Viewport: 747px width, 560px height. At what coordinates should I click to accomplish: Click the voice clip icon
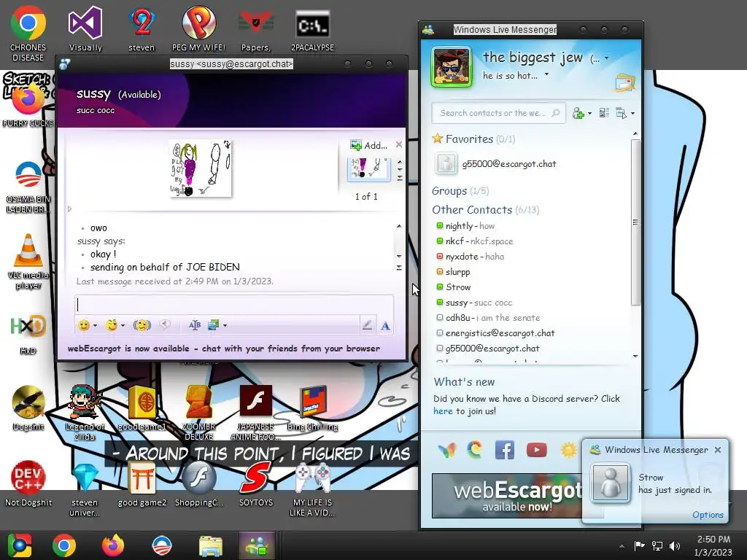165,324
